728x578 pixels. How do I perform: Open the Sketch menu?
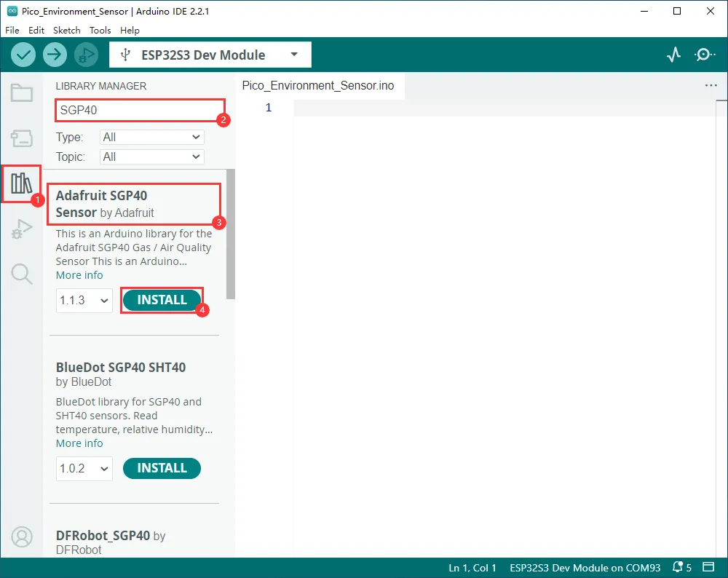pyautogui.click(x=67, y=30)
